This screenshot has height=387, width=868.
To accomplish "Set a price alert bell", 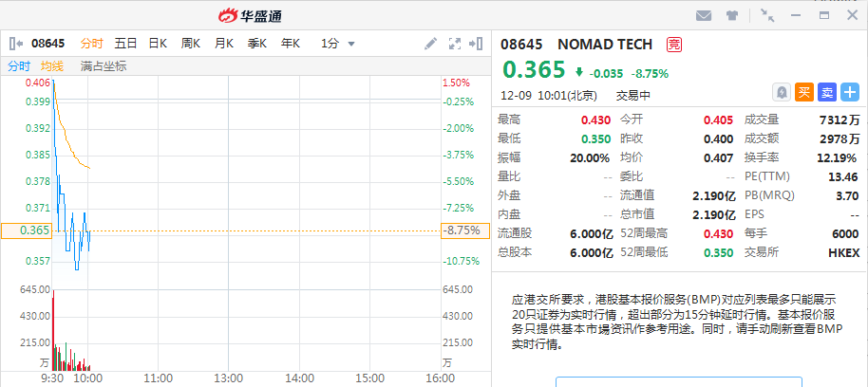I will [781, 92].
